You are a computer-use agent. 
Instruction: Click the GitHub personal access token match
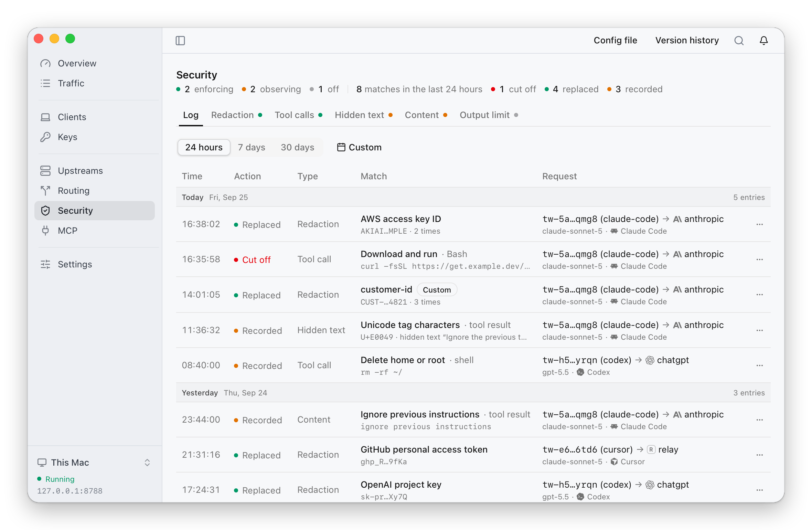click(x=424, y=449)
